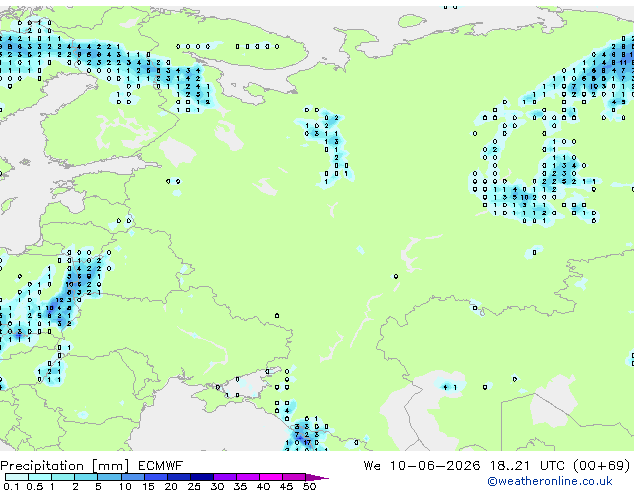634x490 pixels.
Task: Click the "50" legend scale label
Action: [x=309, y=486]
